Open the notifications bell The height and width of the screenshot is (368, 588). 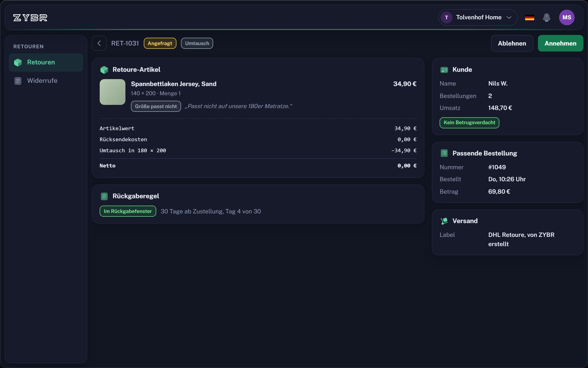pos(546,17)
